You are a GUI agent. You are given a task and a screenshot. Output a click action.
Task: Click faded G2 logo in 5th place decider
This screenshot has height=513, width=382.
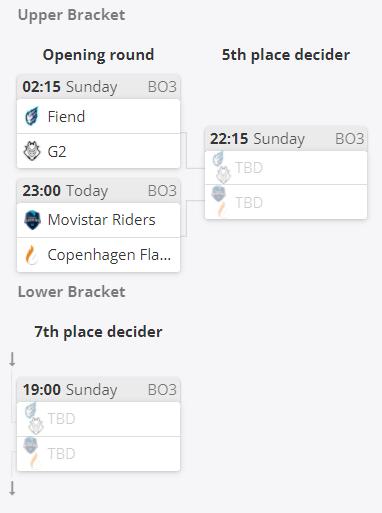point(223,175)
